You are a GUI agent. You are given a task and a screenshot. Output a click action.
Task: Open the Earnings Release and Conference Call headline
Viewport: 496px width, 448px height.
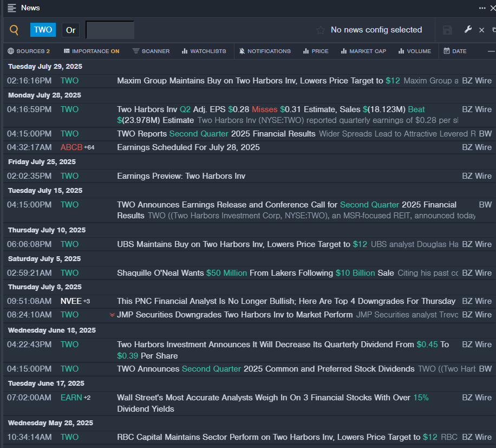tap(286, 210)
